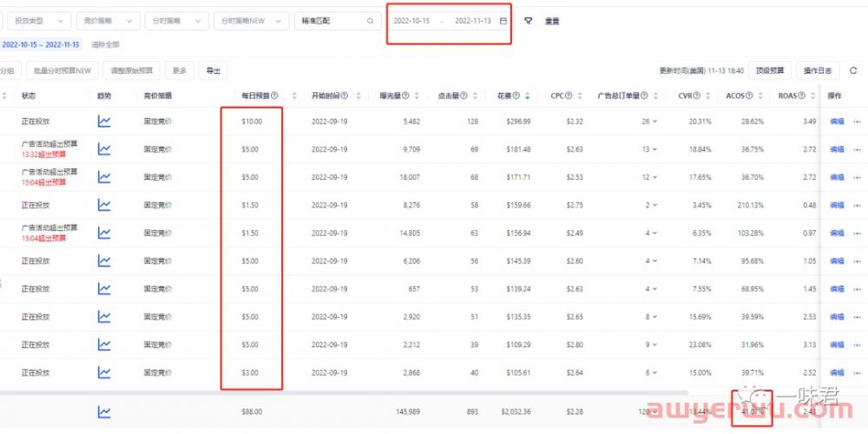Click 编辑 link for the $109.29 row

point(837,345)
